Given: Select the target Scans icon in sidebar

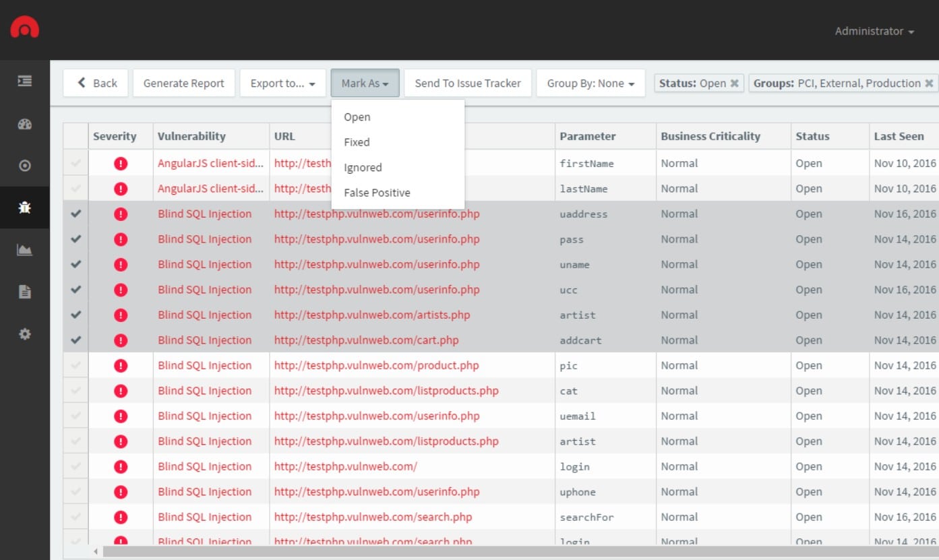Looking at the screenshot, I should coord(24,165).
